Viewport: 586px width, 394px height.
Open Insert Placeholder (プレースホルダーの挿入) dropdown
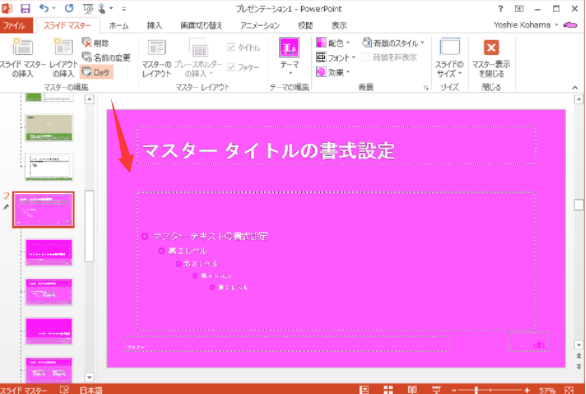tap(198, 58)
